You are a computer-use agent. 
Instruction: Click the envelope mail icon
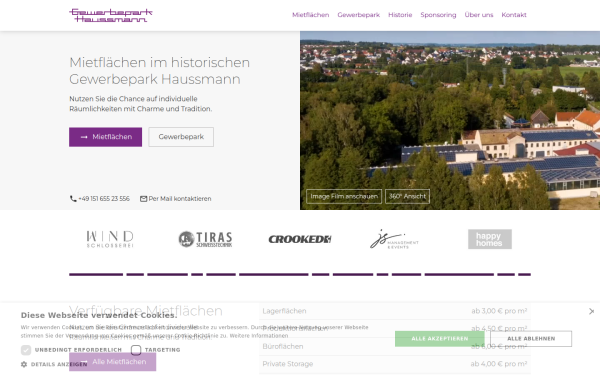[x=143, y=199]
